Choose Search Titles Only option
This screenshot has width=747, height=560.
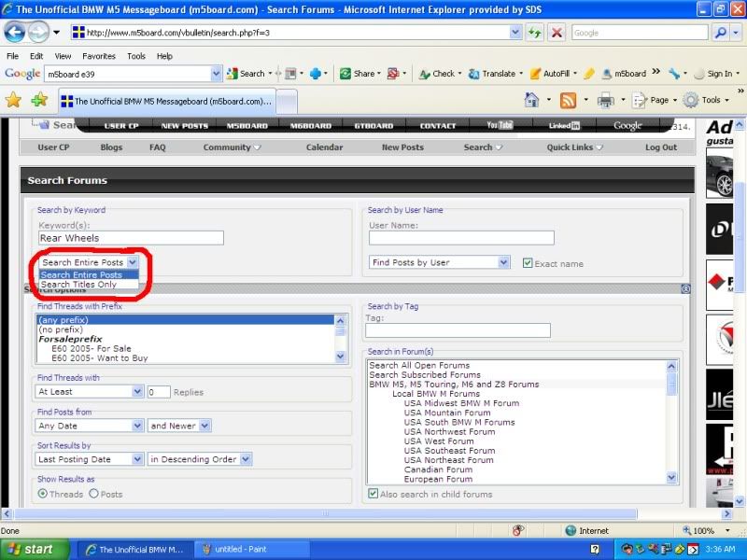point(79,285)
